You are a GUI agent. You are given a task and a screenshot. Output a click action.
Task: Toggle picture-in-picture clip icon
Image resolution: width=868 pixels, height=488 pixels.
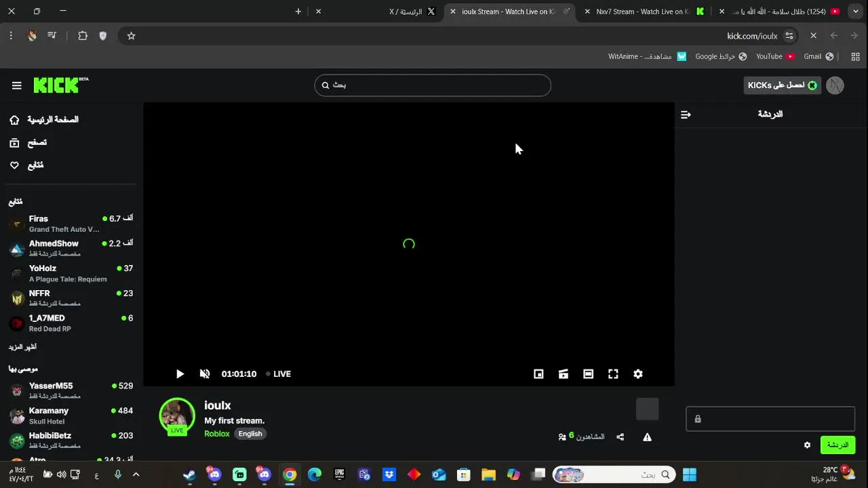click(564, 374)
